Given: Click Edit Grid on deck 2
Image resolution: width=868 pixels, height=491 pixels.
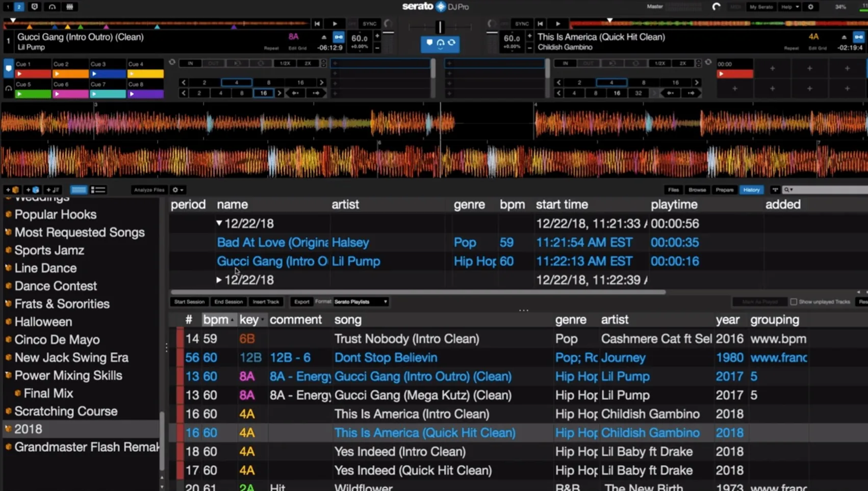Looking at the screenshot, I should (818, 48).
